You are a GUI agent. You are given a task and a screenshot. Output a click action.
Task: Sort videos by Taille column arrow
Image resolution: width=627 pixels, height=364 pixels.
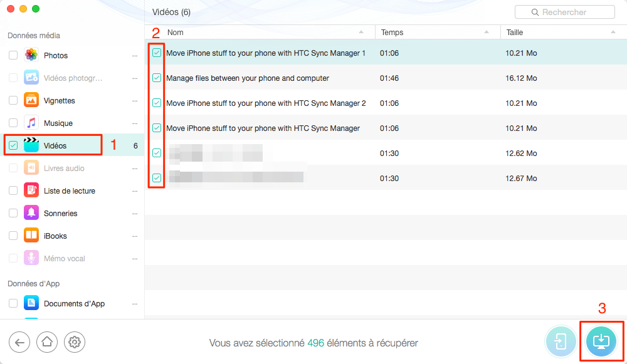click(613, 32)
